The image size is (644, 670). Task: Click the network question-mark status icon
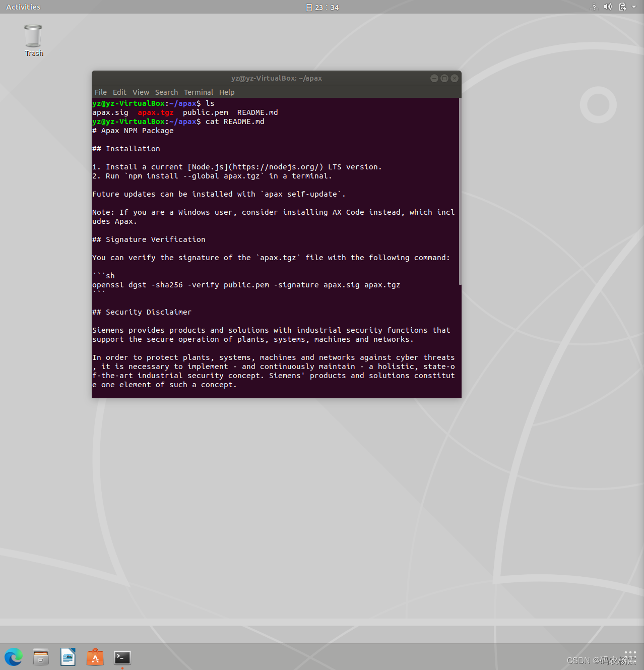pos(594,7)
